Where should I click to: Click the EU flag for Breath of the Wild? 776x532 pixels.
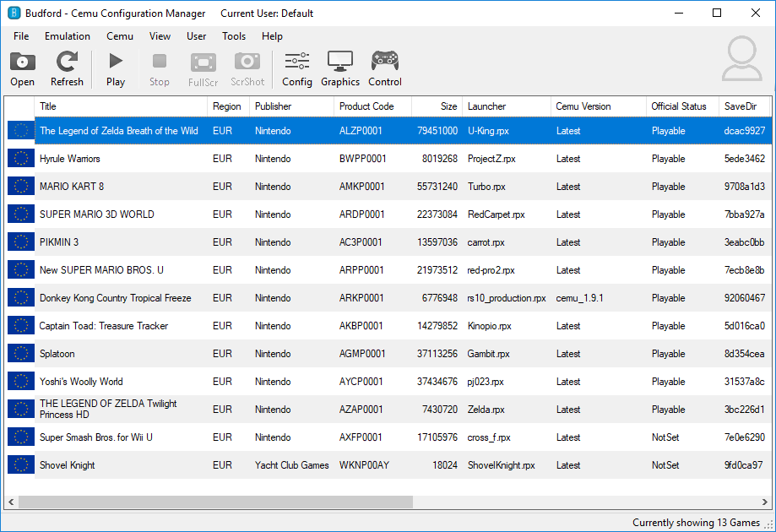(x=21, y=131)
